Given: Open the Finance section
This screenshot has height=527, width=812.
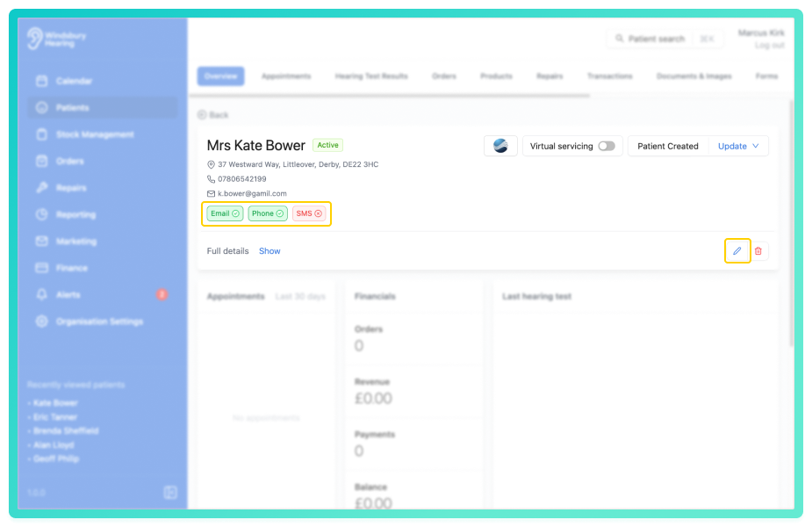Looking at the screenshot, I should [102, 268].
